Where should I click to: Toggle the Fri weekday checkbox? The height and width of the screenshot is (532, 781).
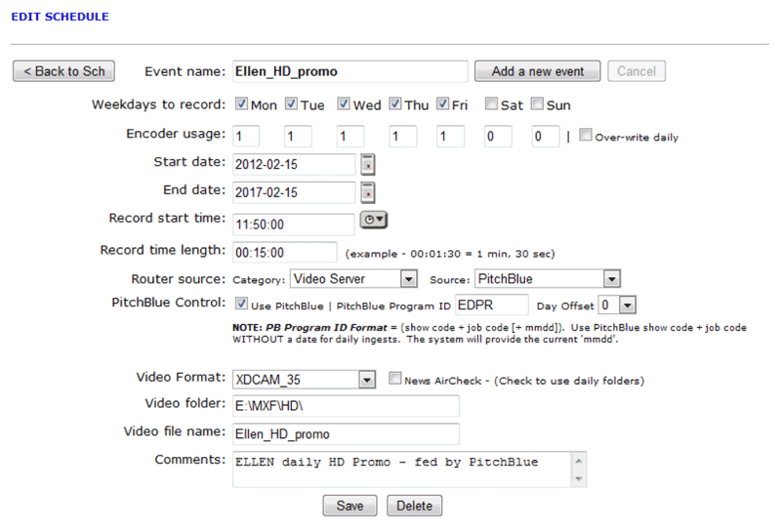click(443, 103)
